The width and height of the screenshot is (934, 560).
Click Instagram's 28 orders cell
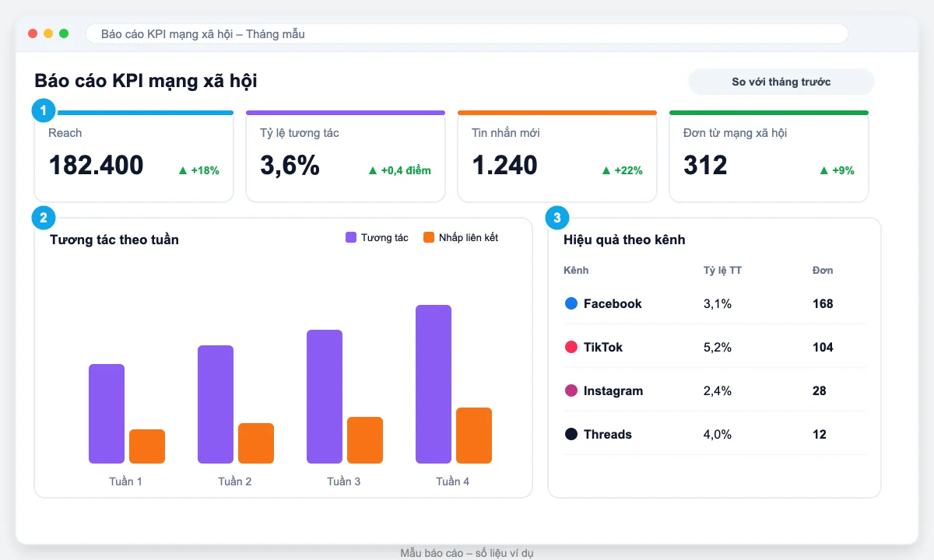pos(820,390)
